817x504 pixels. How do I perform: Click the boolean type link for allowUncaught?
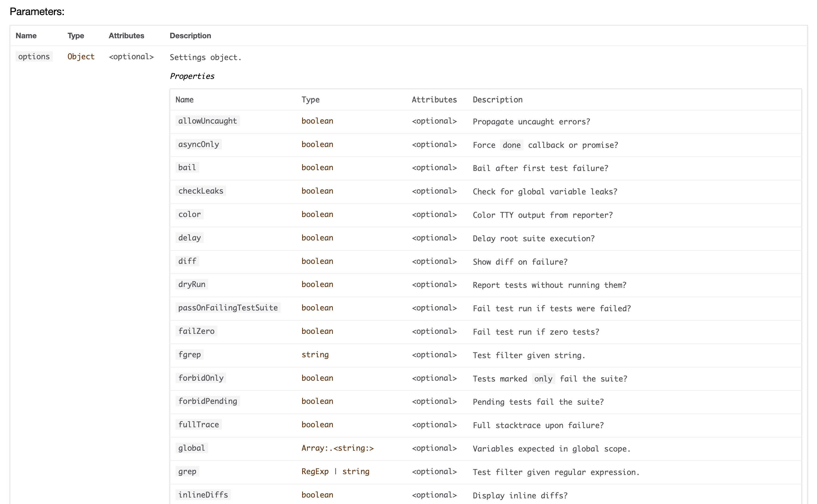[x=317, y=121]
